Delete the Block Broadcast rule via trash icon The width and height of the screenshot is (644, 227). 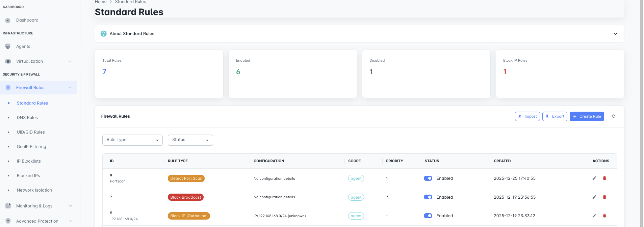(604, 197)
